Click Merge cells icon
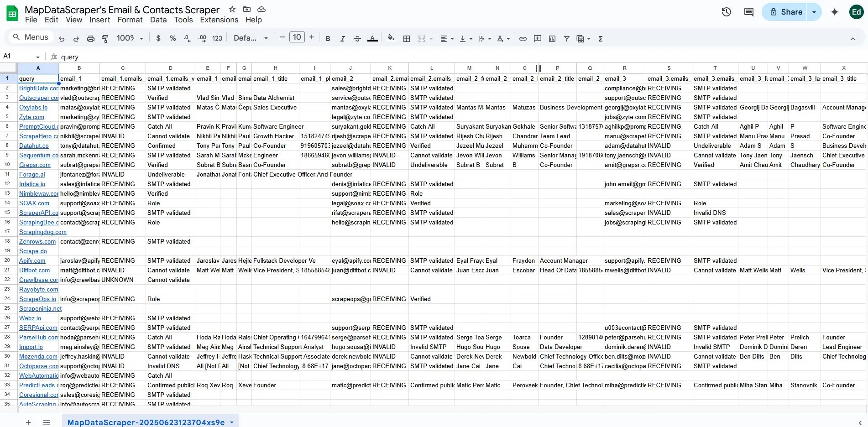 pos(422,39)
